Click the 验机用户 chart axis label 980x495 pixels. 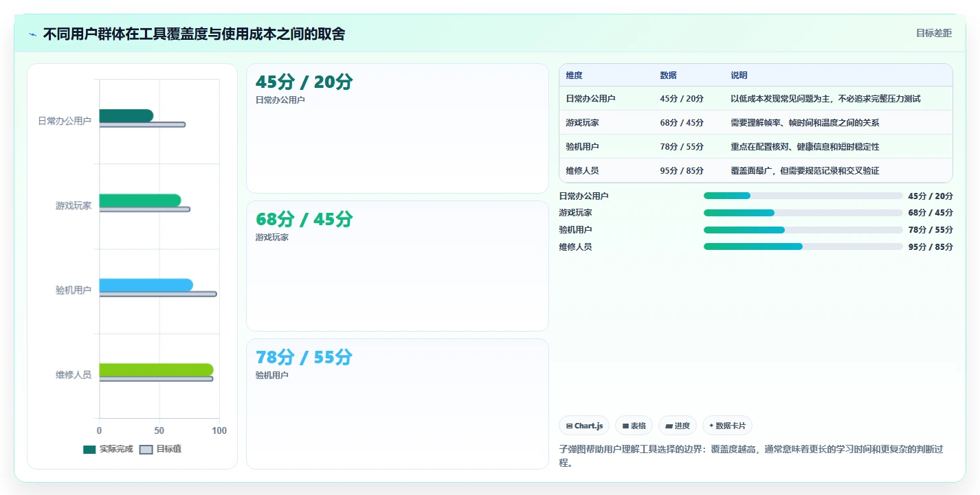point(74,290)
